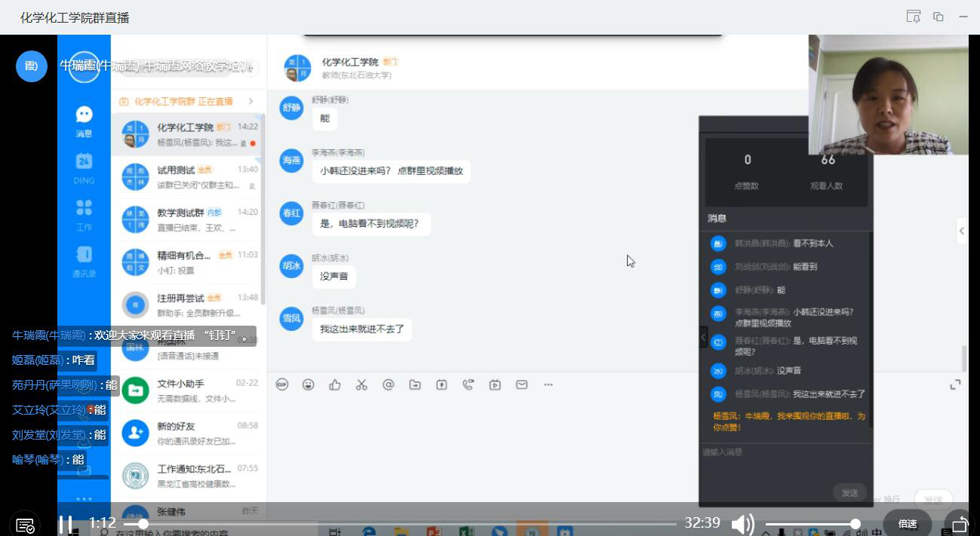Click the sidebar ellipsis more icon

tap(84, 498)
